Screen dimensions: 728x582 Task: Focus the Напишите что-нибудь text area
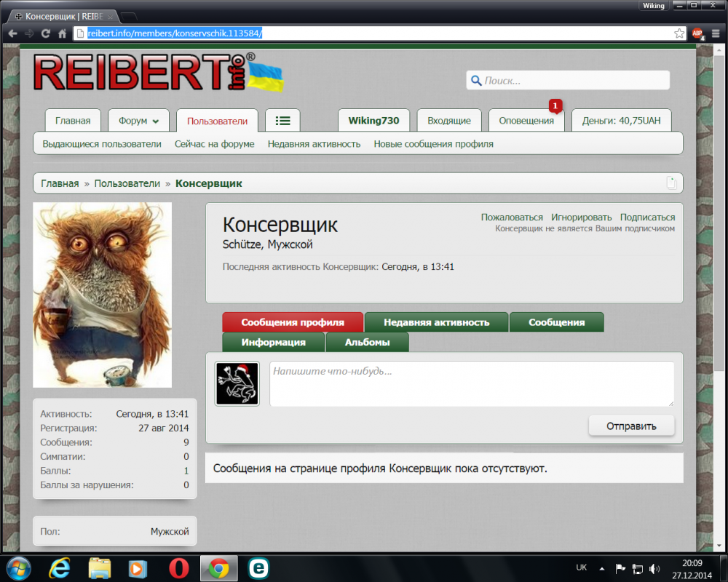coord(472,384)
